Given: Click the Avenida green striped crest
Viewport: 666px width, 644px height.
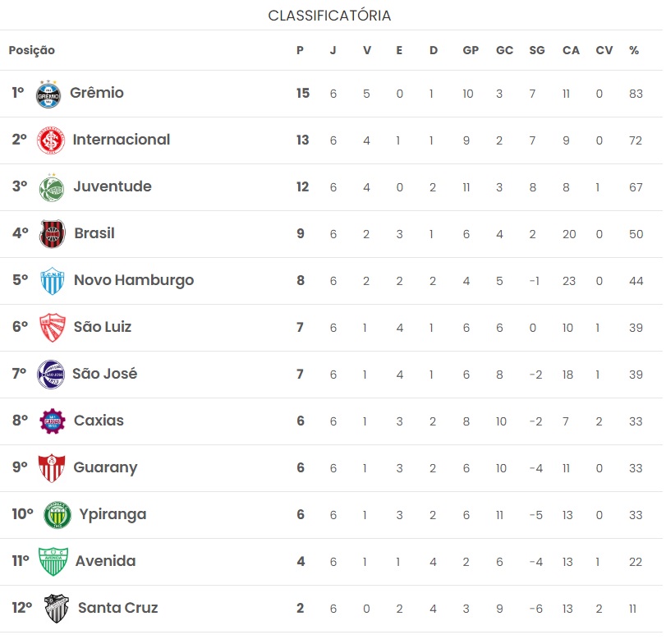Looking at the screenshot, I should 53,562.
